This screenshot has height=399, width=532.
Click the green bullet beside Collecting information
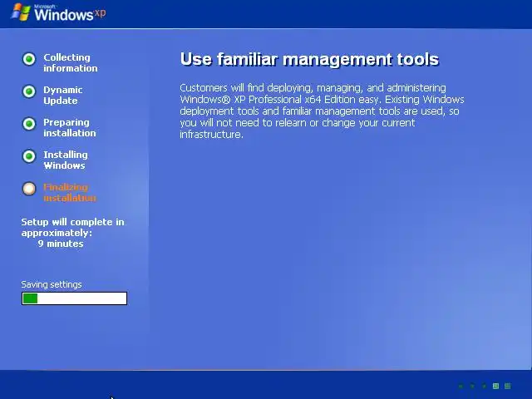(x=29, y=59)
